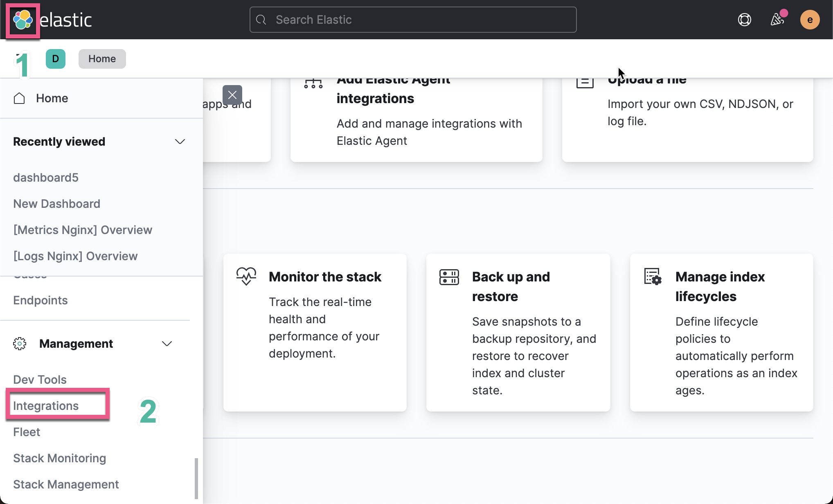Open the user avatar 'e' menu
Viewport: 833px width, 504px height.
(810, 20)
